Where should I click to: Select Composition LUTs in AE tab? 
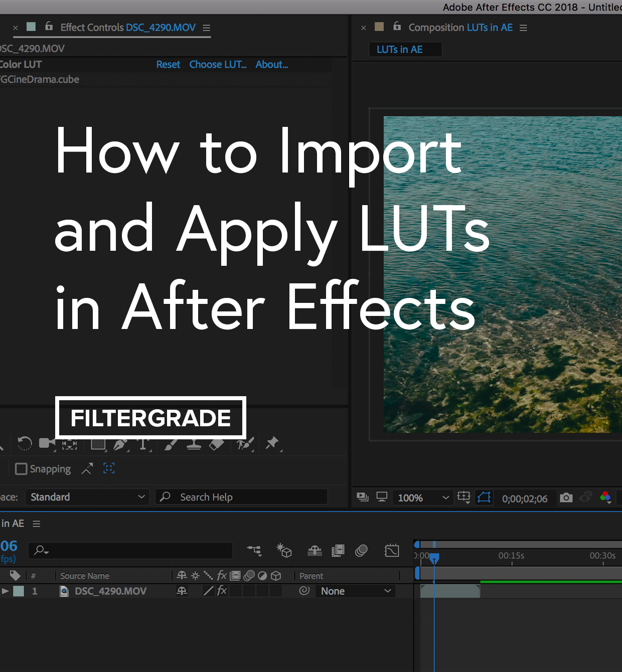coord(460,28)
